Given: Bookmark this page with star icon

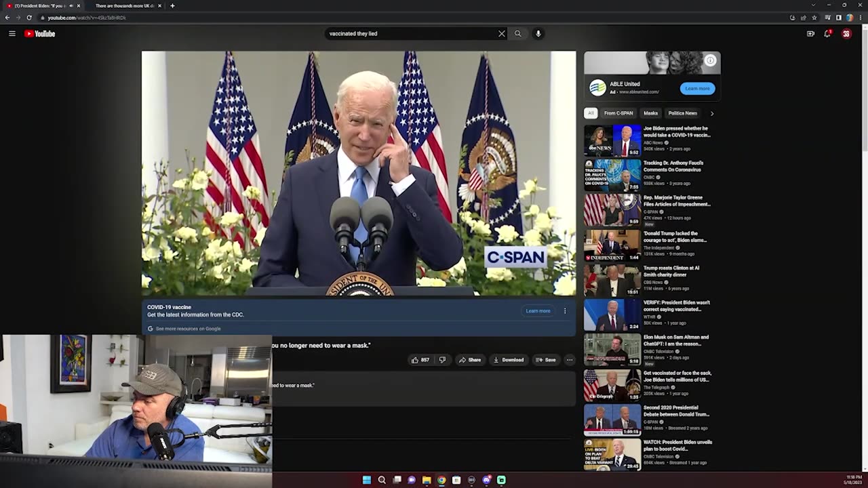Looking at the screenshot, I should [814, 18].
